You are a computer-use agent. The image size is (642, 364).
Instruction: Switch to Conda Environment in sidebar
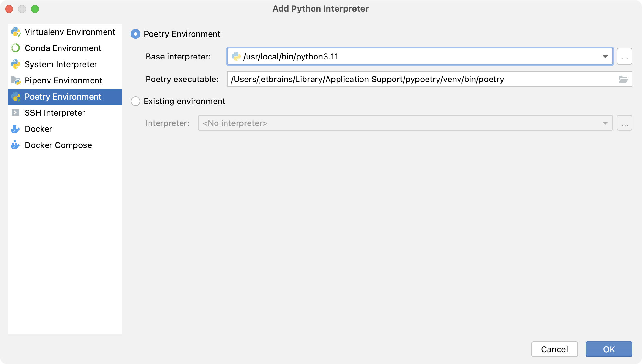(x=63, y=48)
